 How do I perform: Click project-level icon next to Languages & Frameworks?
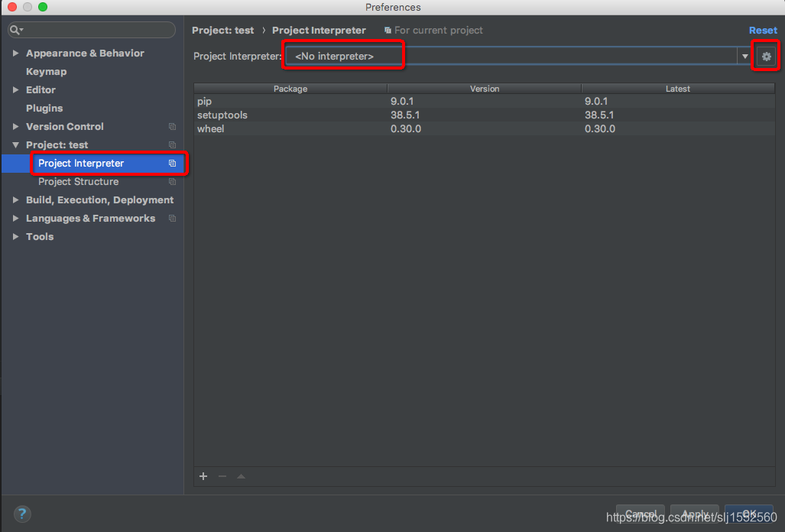pos(172,218)
